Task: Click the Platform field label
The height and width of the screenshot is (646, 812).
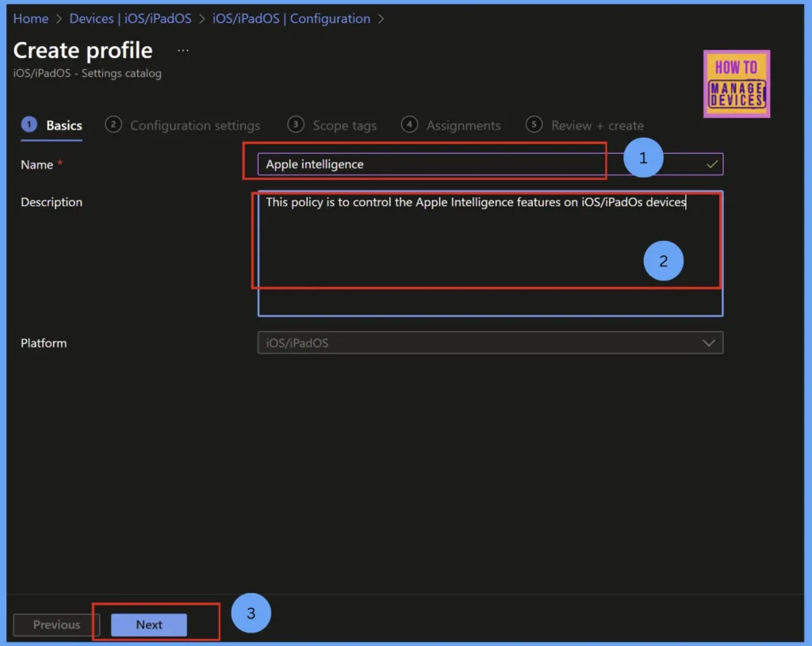Action: pyautogui.click(x=44, y=343)
